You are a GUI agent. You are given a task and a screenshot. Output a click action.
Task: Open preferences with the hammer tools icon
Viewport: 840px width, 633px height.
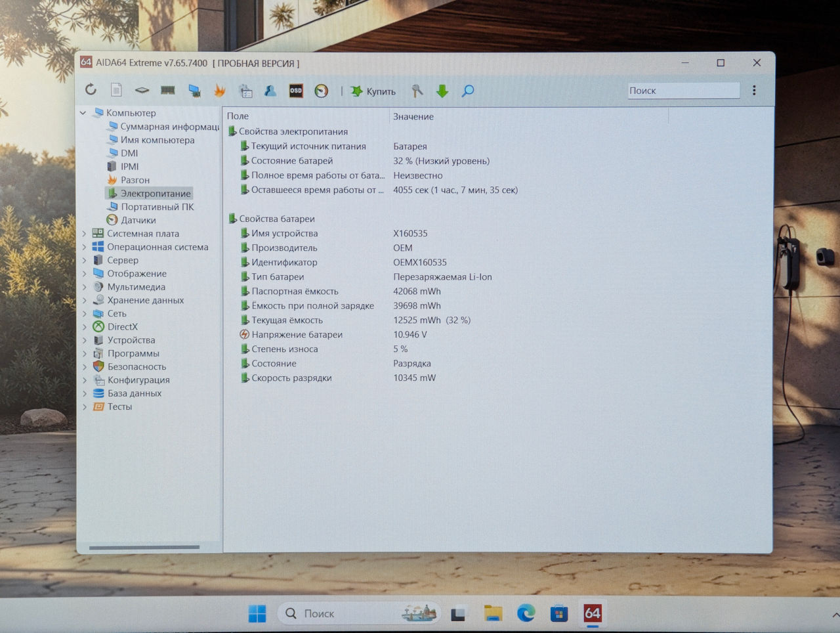coord(417,91)
